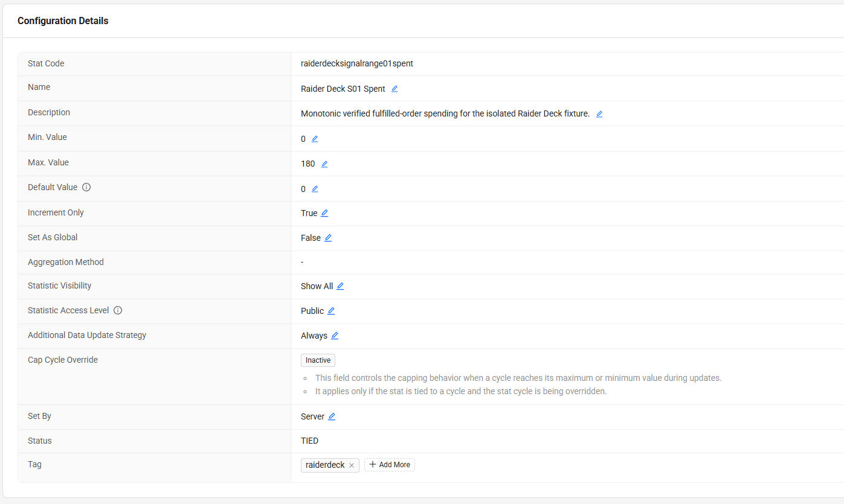This screenshot has width=844, height=504.
Task: Show Statistic Access Level info icon
Action: point(118,310)
